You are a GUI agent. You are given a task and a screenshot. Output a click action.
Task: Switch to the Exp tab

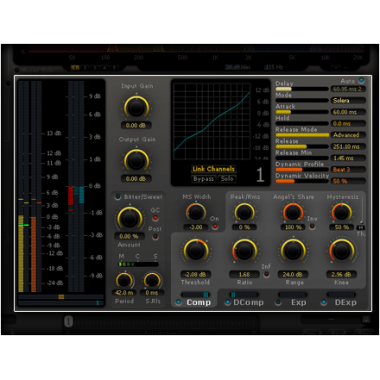(298, 302)
